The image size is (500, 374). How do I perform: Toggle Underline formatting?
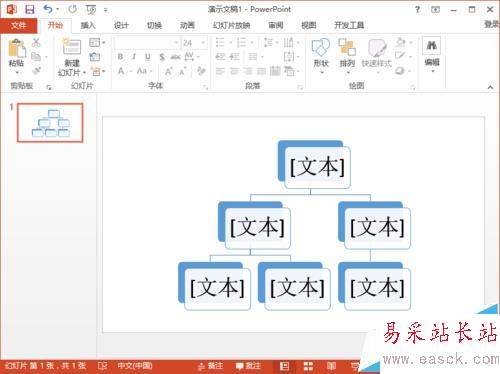[148, 57]
